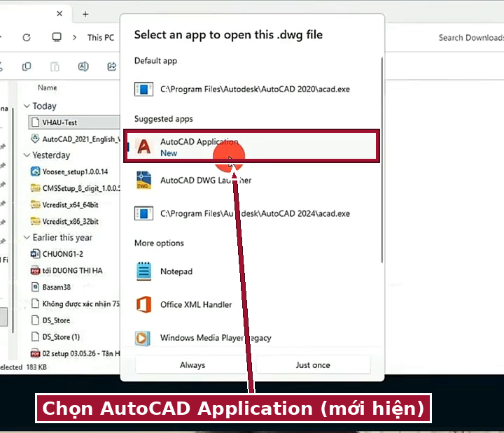Choose Notepad under More options
The height and width of the screenshot is (433, 504).
point(252,271)
